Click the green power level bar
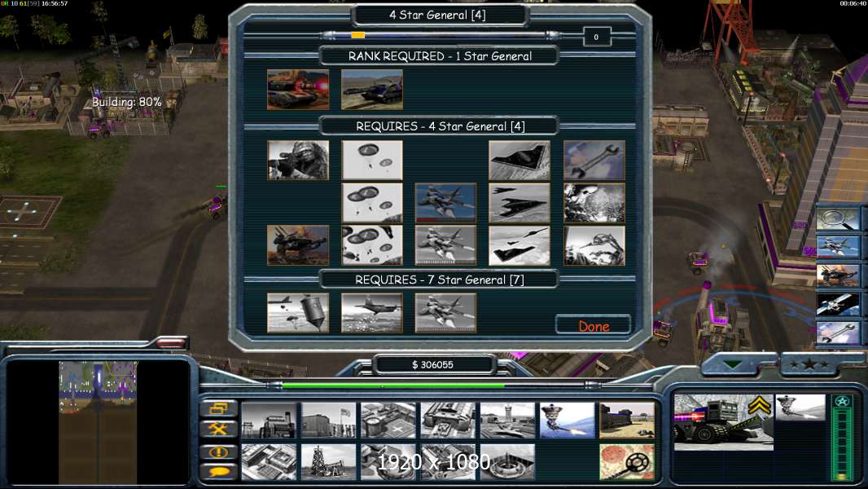 (x=393, y=385)
